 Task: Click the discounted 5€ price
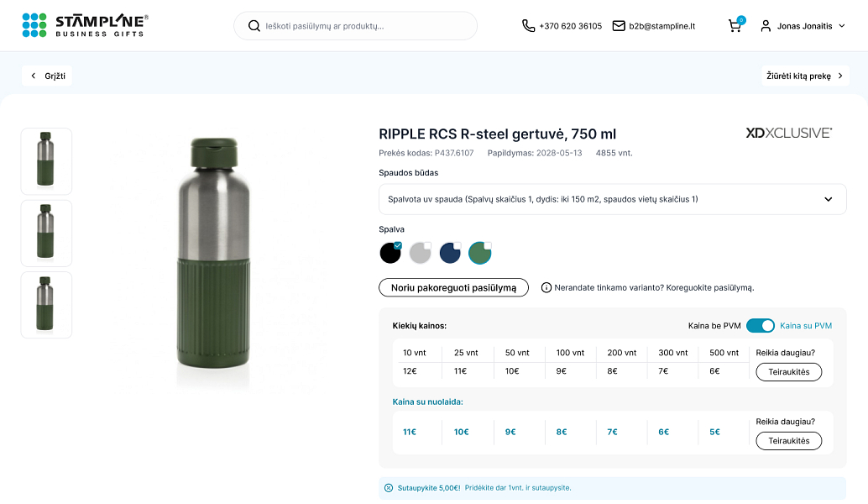[714, 432]
